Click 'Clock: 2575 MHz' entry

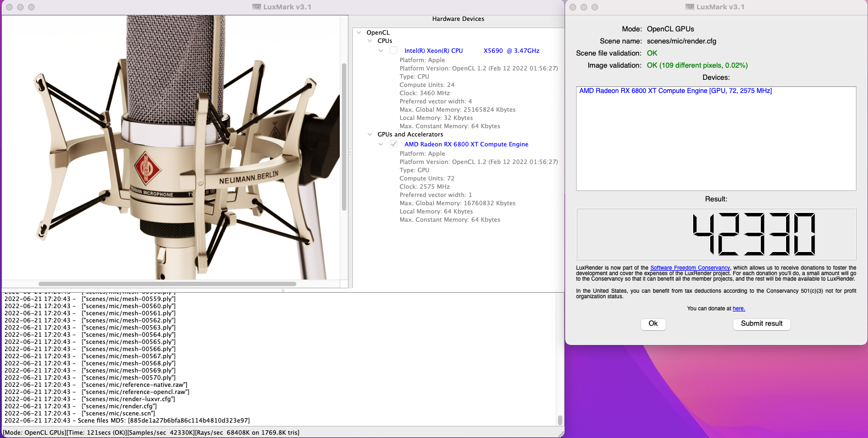[424, 187]
